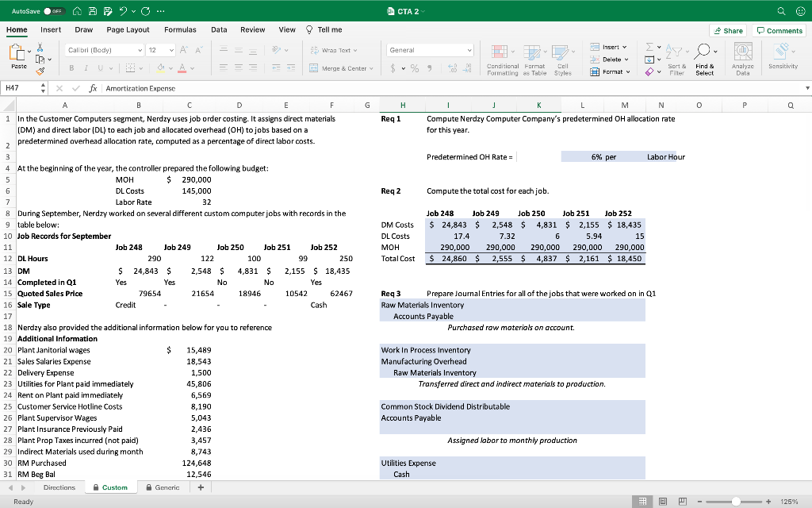Open the Delete cells dropdown
Screen dimensions: 812x508
[x=610, y=59]
